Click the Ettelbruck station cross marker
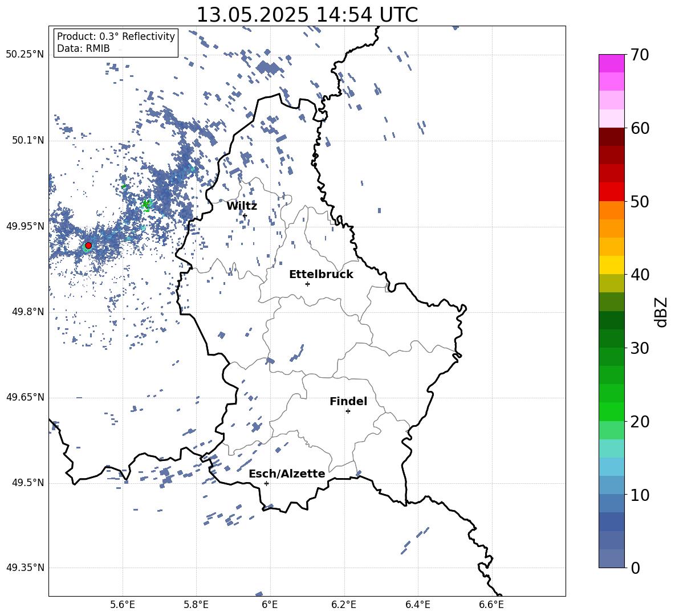 (307, 284)
